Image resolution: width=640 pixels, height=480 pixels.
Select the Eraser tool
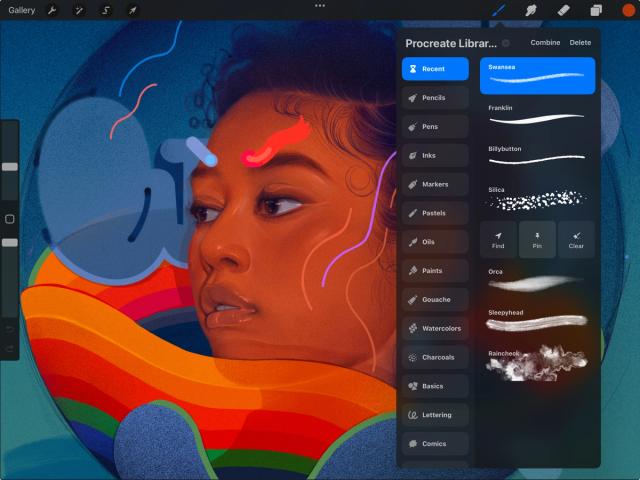(563, 10)
